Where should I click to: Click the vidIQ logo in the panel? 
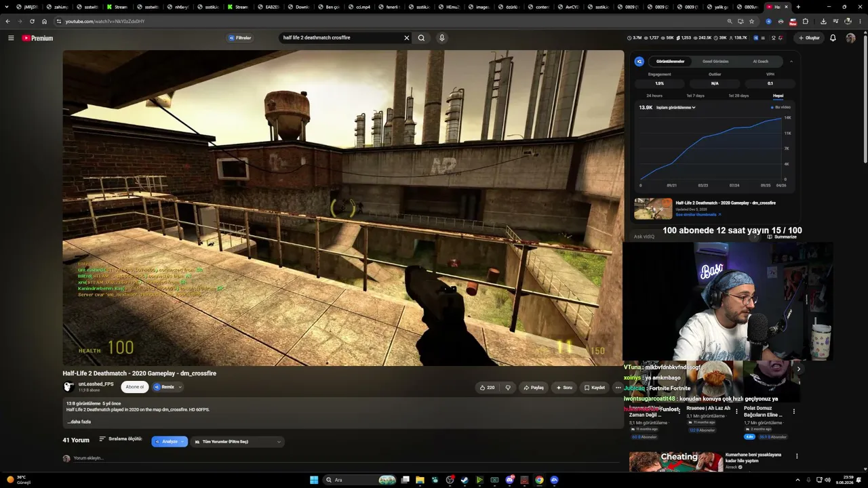click(x=639, y=62)
